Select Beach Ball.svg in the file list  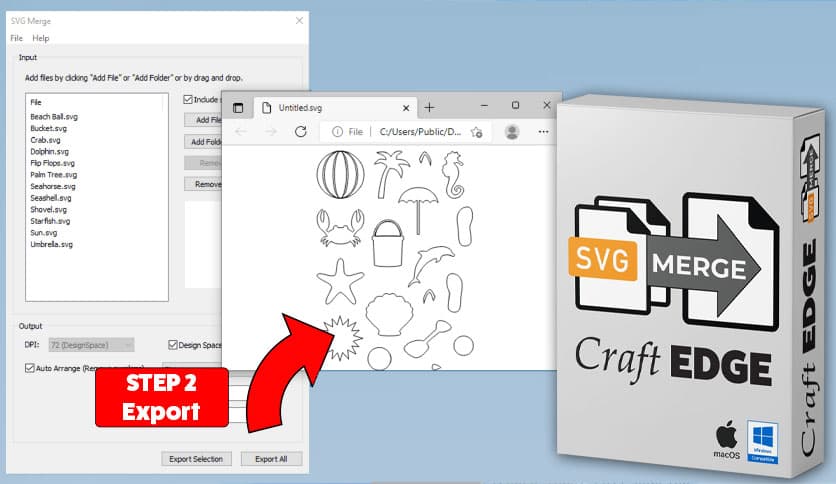54,117
